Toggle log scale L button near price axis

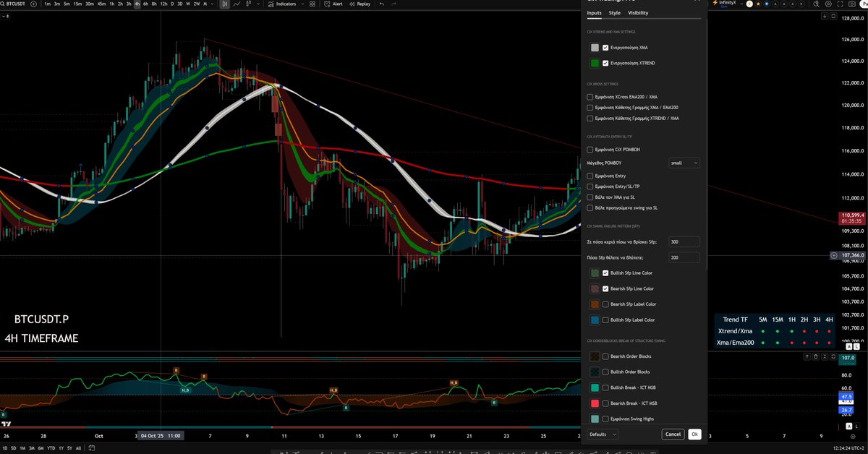point(856,347)
